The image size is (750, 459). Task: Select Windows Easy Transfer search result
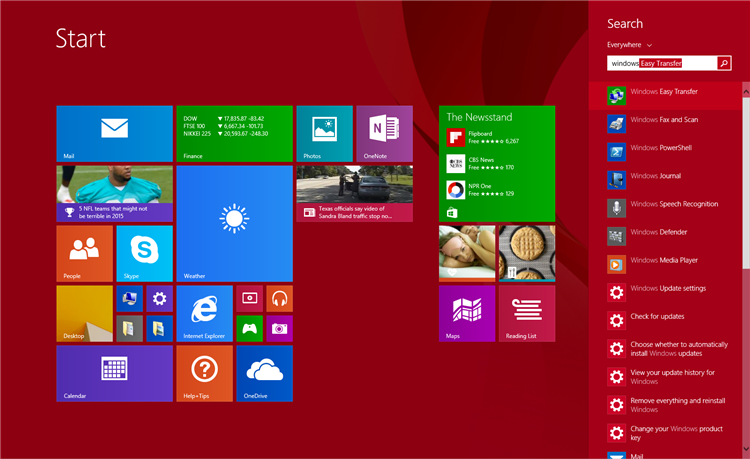coord(665,96)
